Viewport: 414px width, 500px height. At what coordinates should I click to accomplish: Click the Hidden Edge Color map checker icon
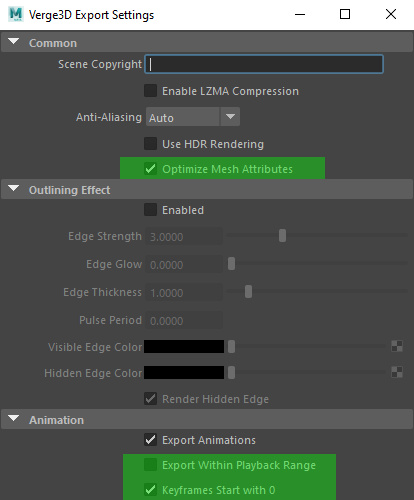click(397, 372)
